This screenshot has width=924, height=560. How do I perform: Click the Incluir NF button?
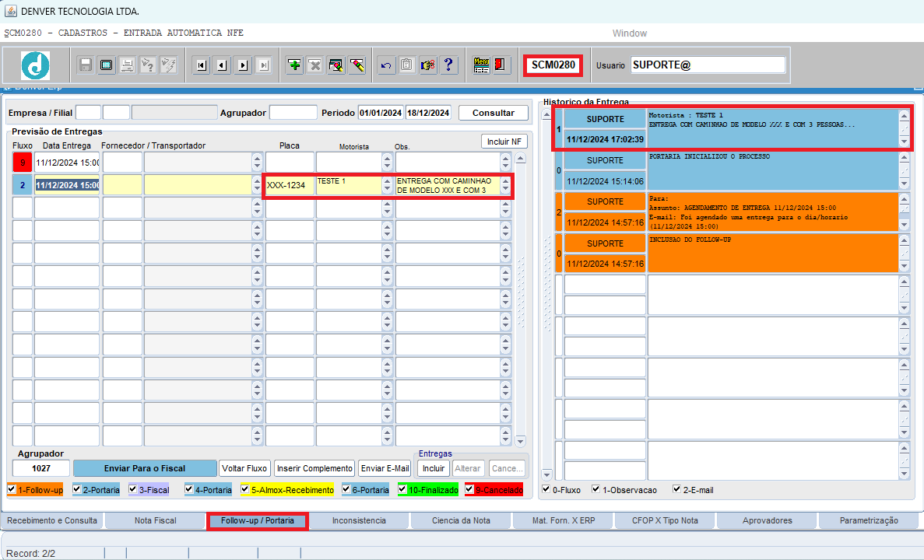point(504,142)
